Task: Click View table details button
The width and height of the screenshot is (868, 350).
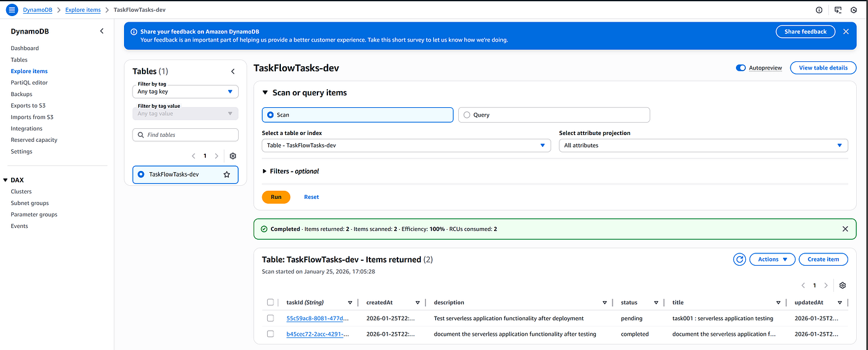Action: [x=823, y=68]
